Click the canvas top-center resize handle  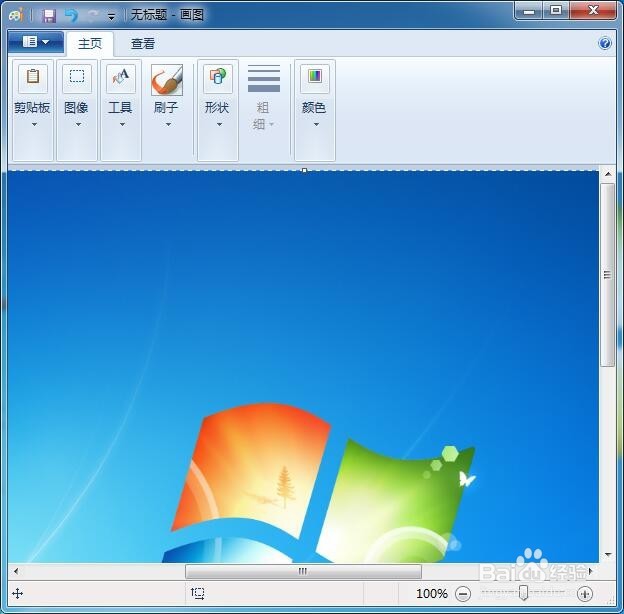tap(304, 171)
